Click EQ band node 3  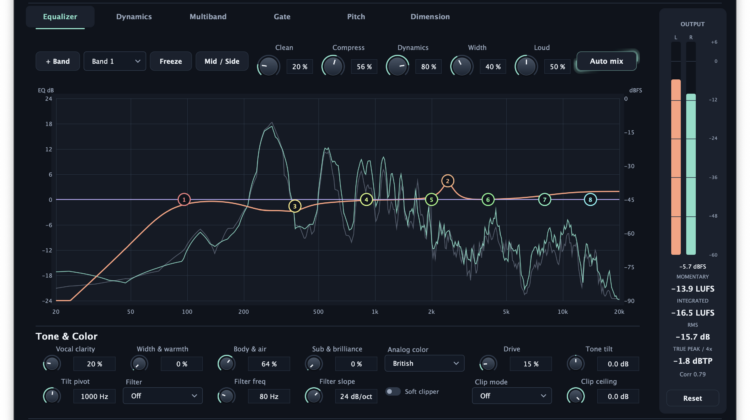point(295,206)
